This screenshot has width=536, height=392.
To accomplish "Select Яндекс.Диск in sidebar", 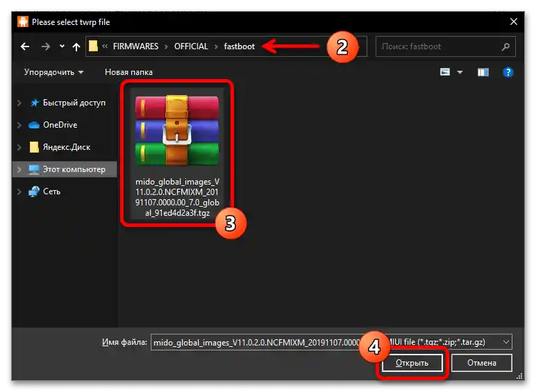I will coord(67,147).
